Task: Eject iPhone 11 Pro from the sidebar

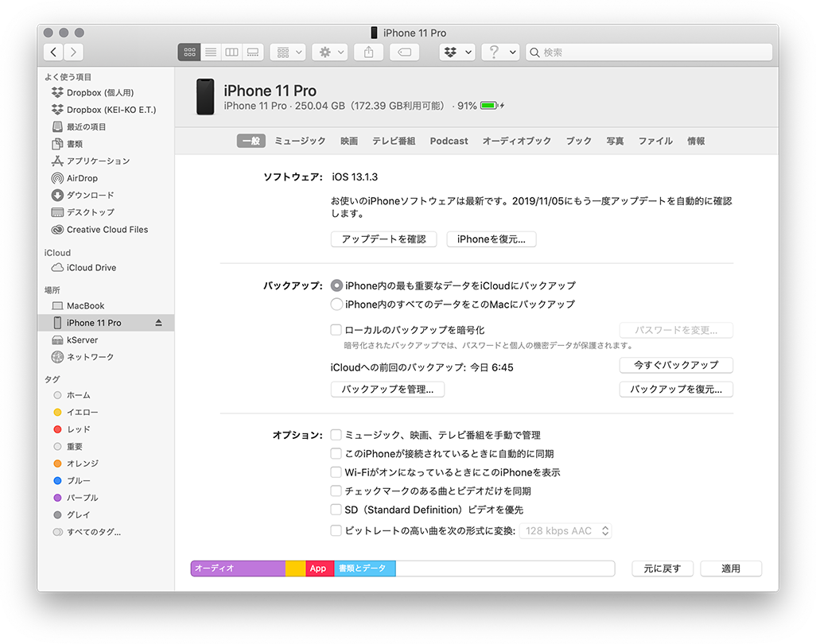Action: point(159,323)
